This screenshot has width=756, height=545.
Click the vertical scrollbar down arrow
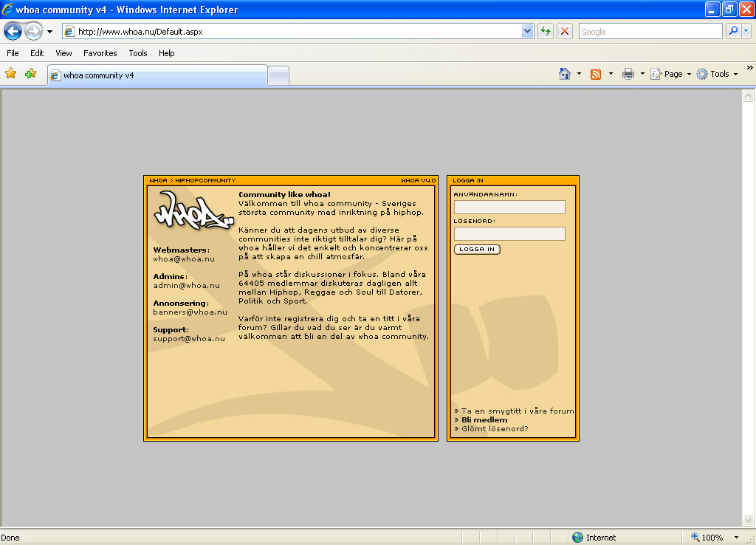pos(748,520)
